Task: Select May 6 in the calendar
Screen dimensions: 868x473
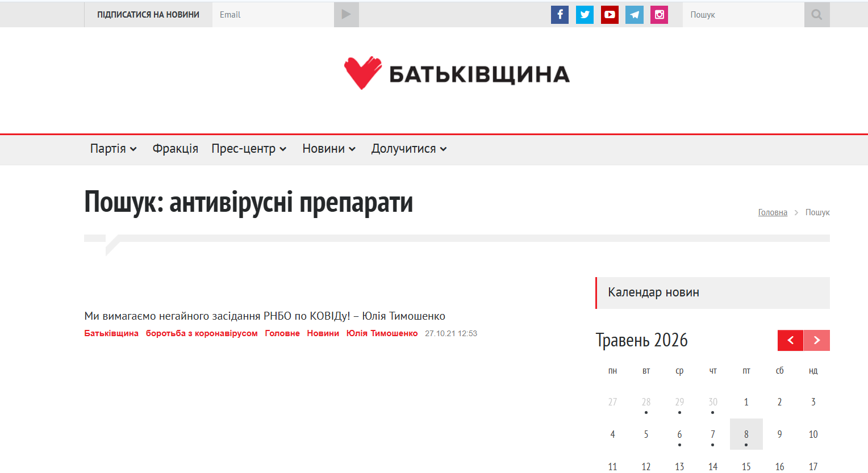Action: [x=679, y=434]
